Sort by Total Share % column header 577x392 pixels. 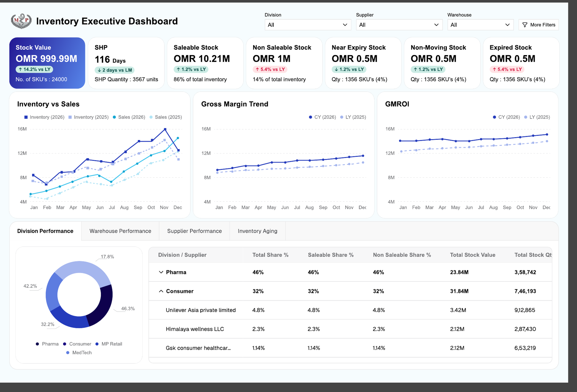(x=270, y=255)
